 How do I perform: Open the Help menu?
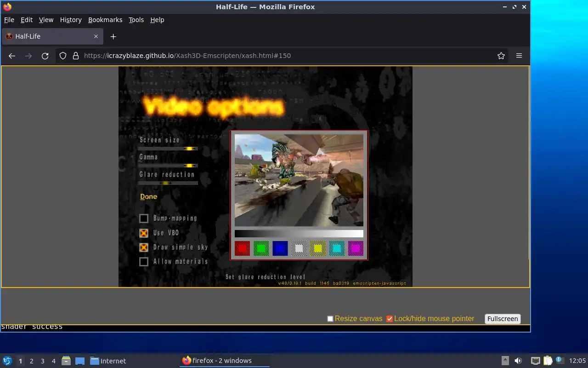coord(157,20)
